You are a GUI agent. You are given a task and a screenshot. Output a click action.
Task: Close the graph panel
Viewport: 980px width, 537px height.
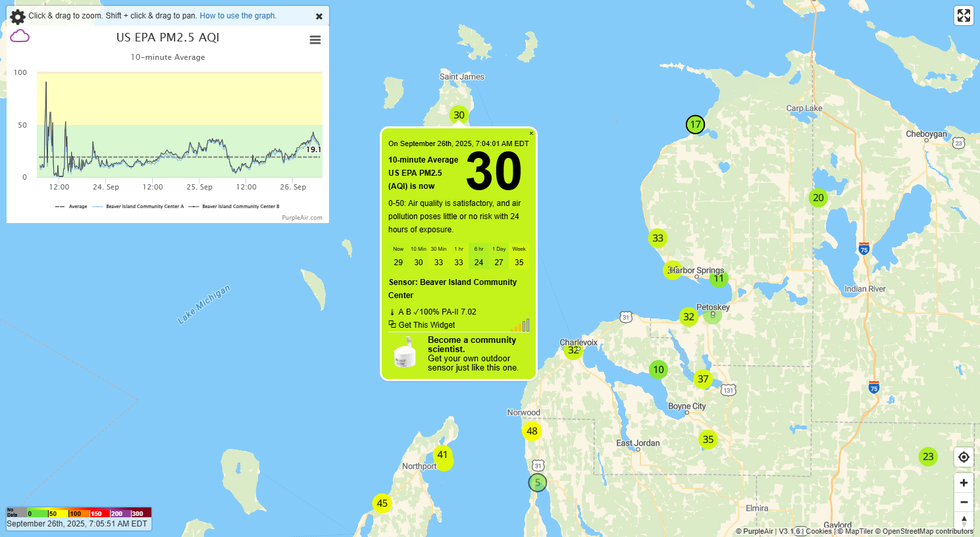point(319,16)
